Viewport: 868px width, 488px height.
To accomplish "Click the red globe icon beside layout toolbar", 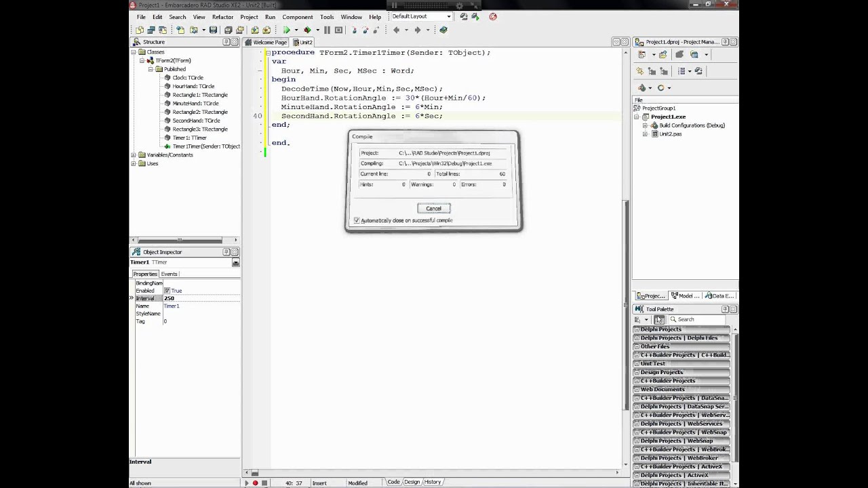I will (x=492, y=16).
